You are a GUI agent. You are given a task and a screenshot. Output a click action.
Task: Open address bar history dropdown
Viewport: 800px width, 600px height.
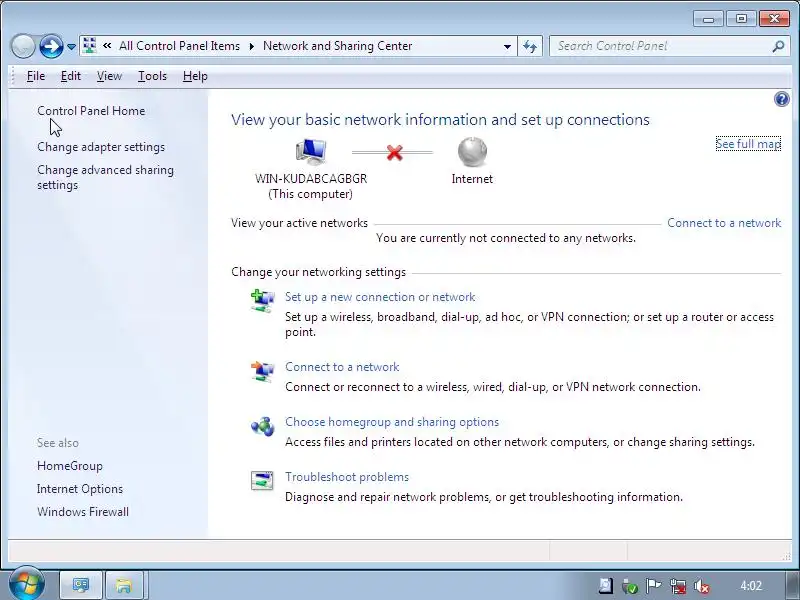point(507,46)
